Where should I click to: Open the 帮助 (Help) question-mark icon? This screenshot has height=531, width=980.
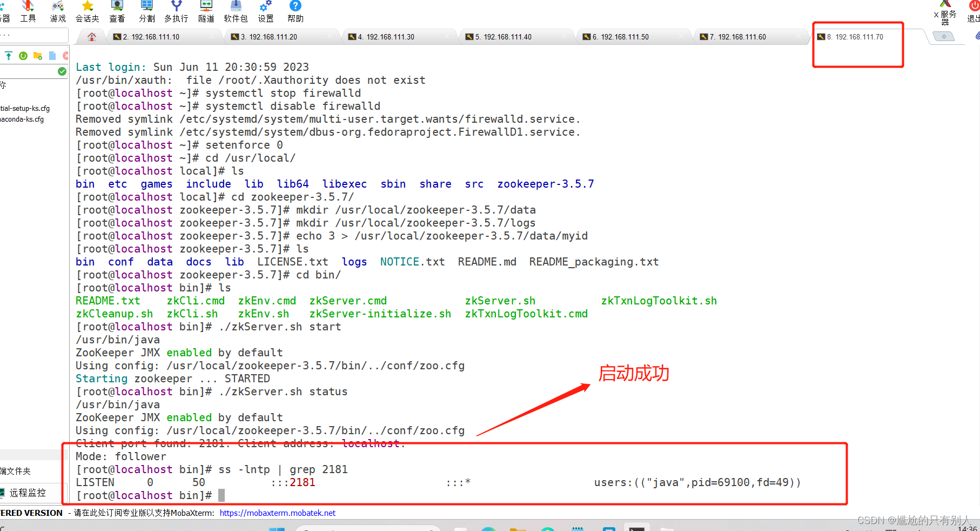point(296,11)
